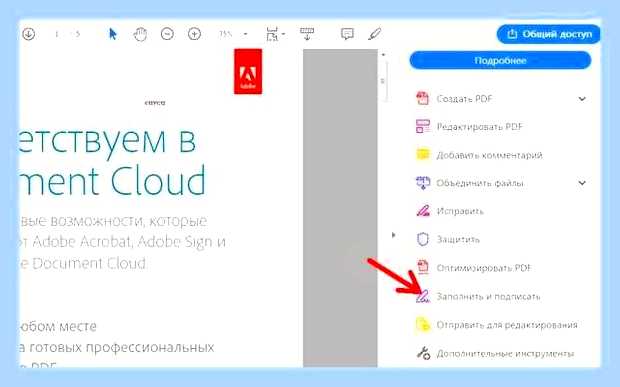Click the Общий доступ share button
This screenshot has width=620, height=387.
point(548,34)
